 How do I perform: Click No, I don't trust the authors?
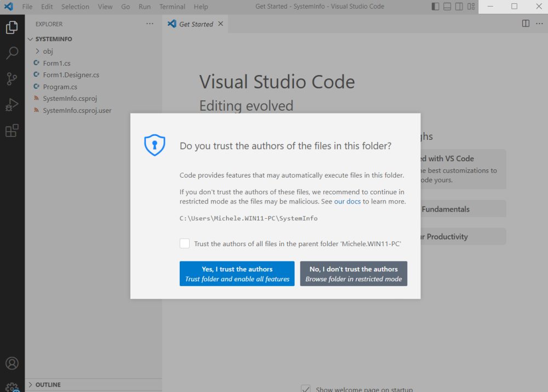[x=353, y=274]
